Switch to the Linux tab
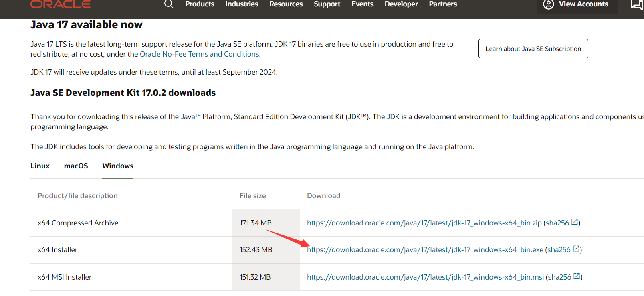The height and width of the screenshot is (296, 644). 40,166
